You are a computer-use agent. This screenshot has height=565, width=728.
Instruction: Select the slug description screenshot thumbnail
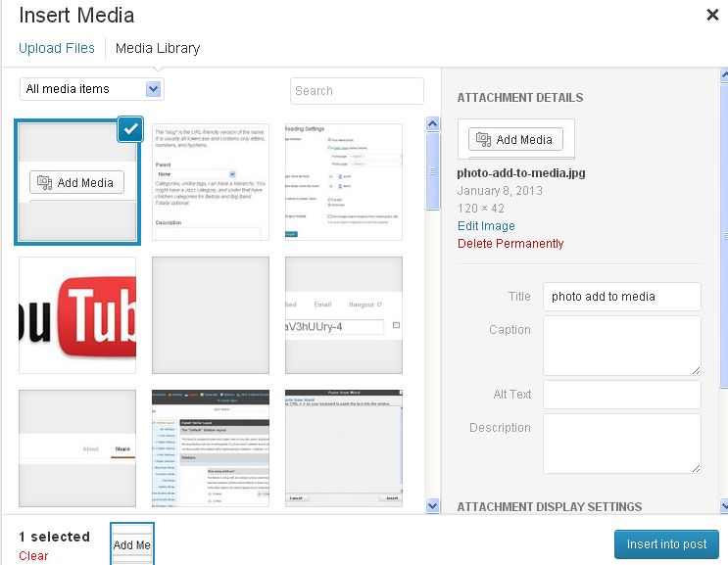click(x=211, y=182)
